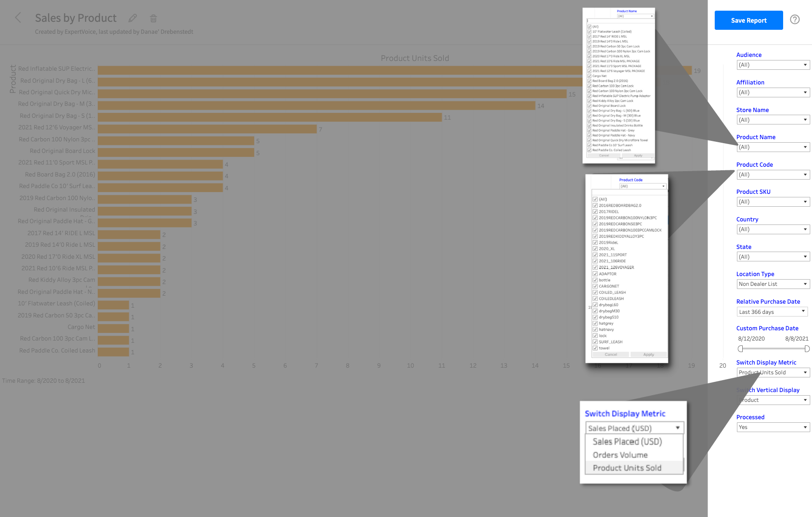This screenshot has width=812, height=517.
Task: Click the 8/12/2020 start date field
Action: (751, 339)
